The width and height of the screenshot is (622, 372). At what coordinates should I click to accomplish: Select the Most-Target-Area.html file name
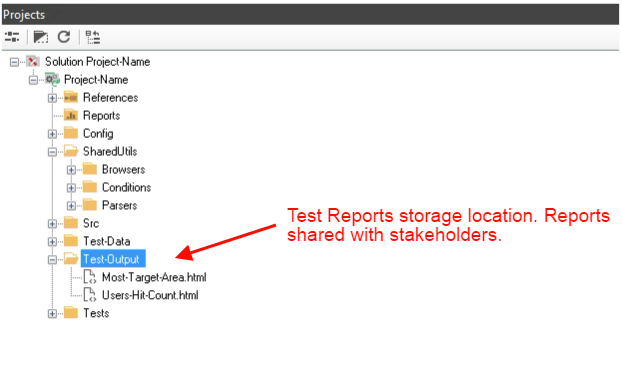154,277
